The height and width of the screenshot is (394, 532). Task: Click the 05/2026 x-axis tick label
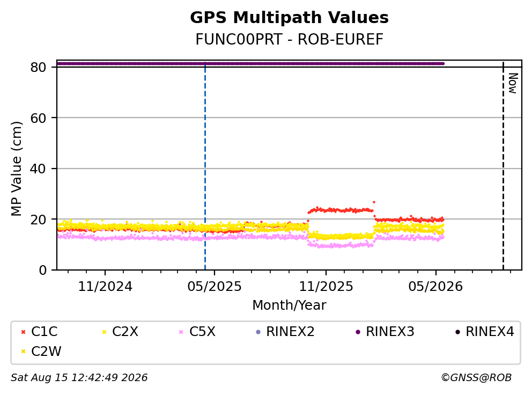[435, 287]
